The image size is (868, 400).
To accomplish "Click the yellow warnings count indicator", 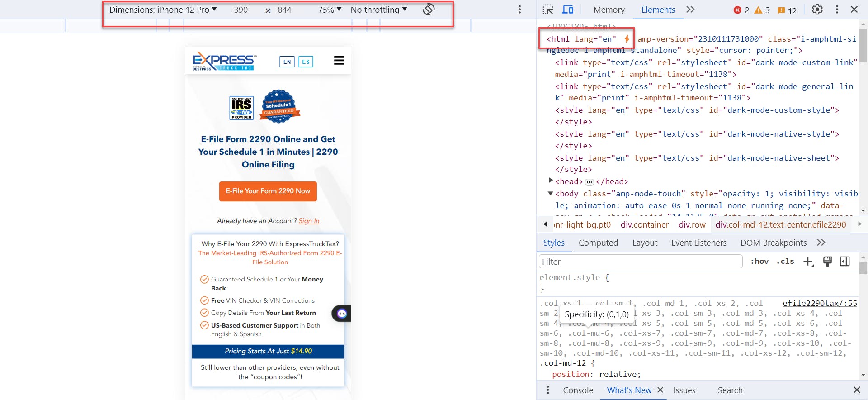I will point(762,10).
